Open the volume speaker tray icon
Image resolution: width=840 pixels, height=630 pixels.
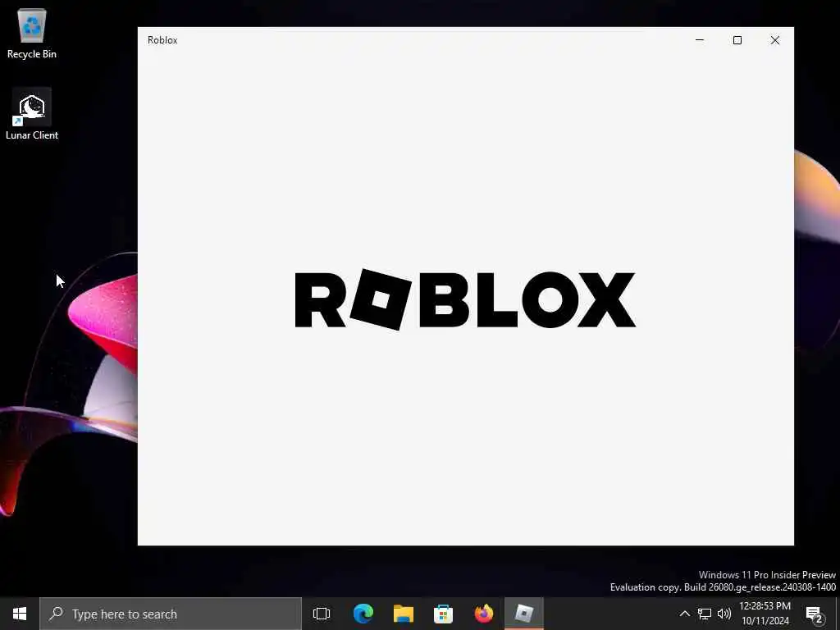[724, 614]
